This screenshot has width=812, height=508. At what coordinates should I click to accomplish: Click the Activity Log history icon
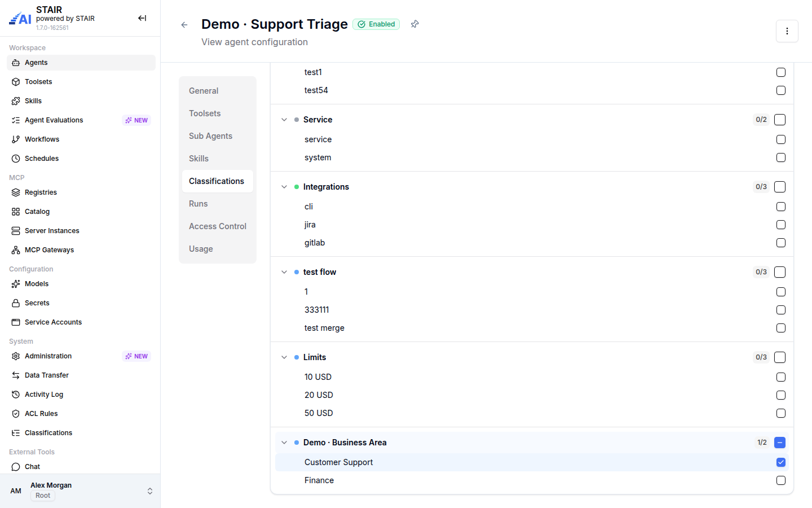16,395
